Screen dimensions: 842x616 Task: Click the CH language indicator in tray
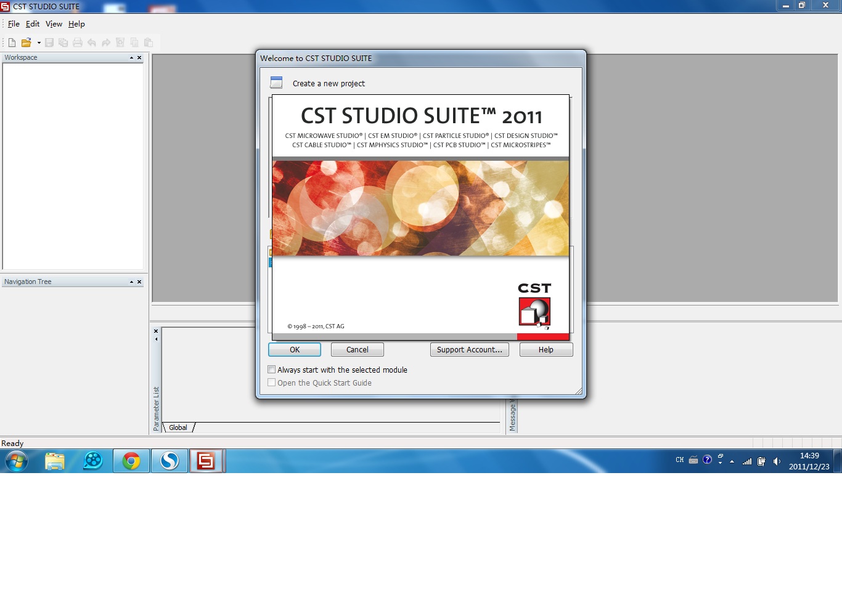tap(680, 460)
